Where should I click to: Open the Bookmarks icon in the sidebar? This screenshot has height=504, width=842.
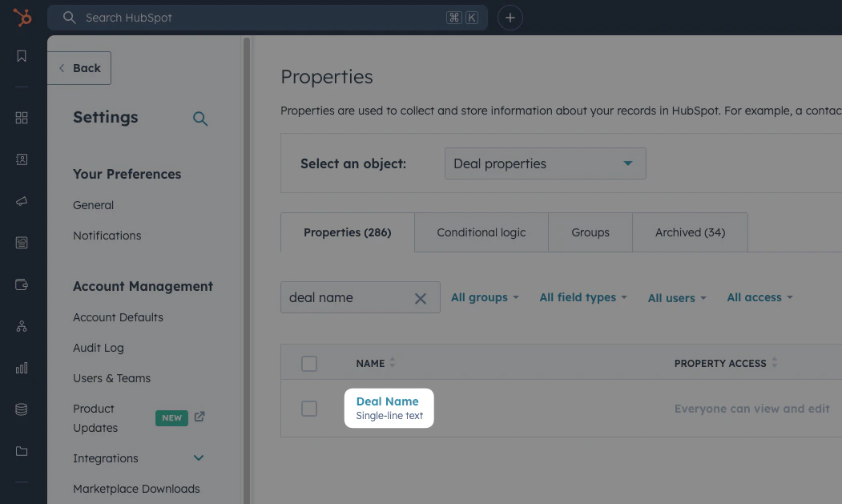22,56
